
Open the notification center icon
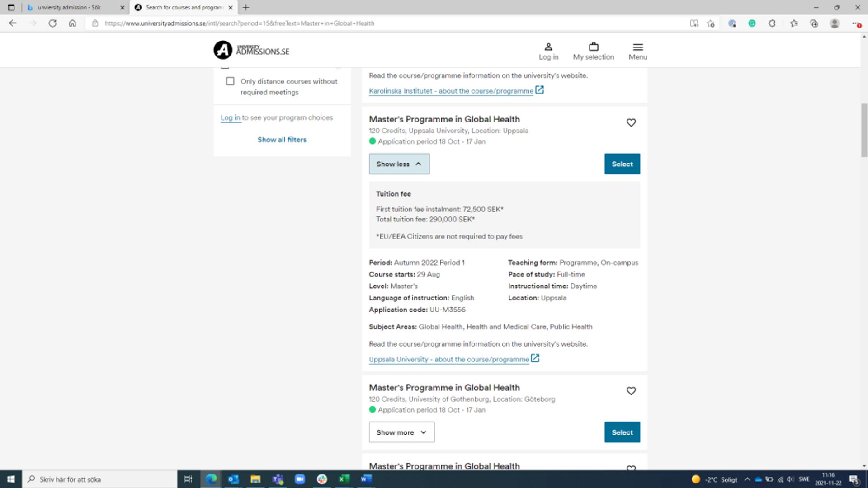coord(854,479)
